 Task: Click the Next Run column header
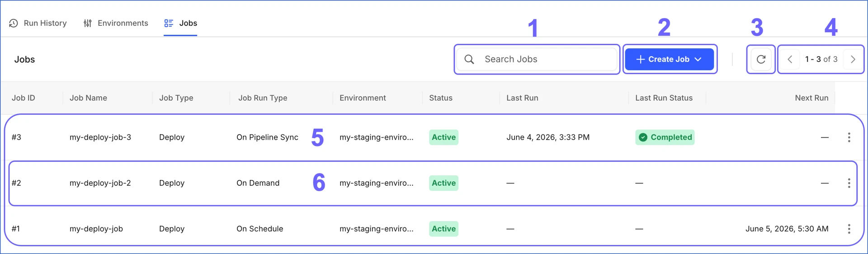point(811,98)
